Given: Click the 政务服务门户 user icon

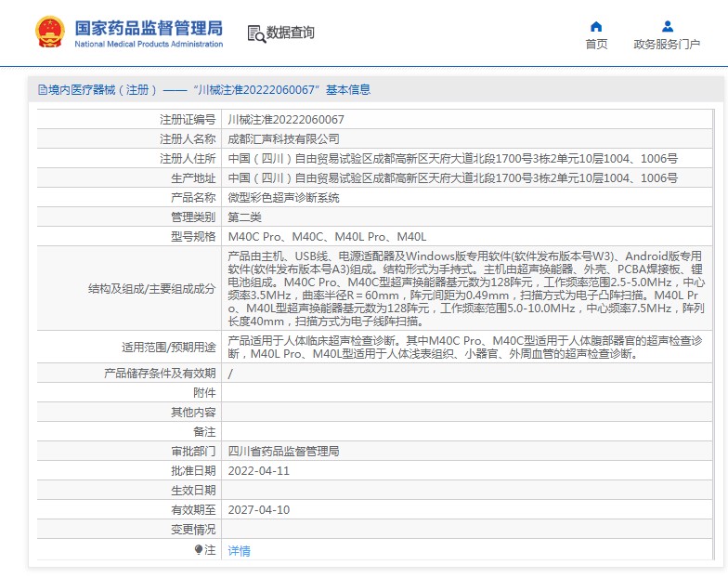Looking at the screenshot, I should point(667,26).
